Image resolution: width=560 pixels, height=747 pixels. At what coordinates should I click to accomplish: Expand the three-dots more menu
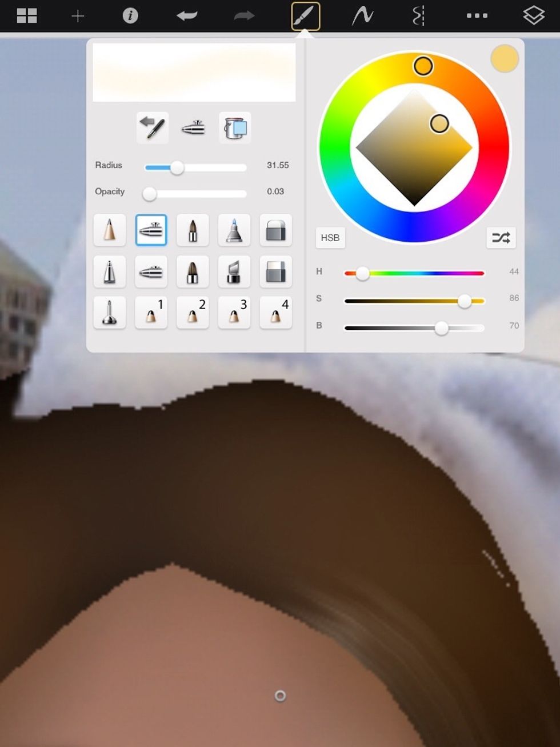tap(477, 16)
